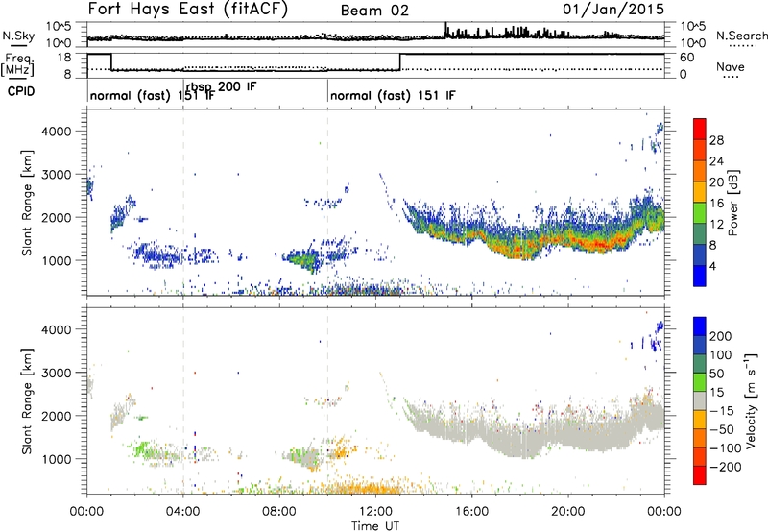
Task: Click the "-15" velocity colorbar tick label
Action: tap(722, 410)
